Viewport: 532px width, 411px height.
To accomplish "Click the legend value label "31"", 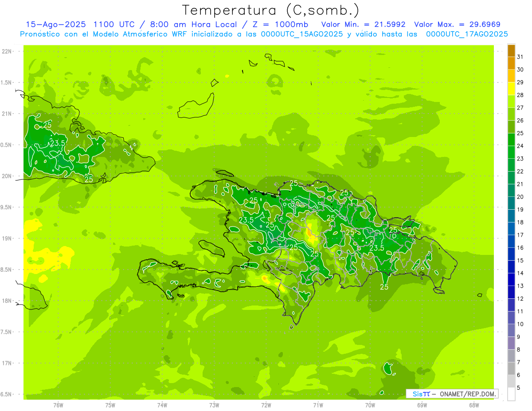I will point(520,57).
